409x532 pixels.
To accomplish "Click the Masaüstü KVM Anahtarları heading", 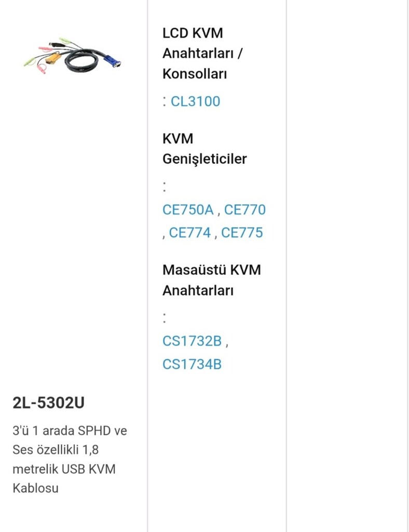I will point(211,280).
